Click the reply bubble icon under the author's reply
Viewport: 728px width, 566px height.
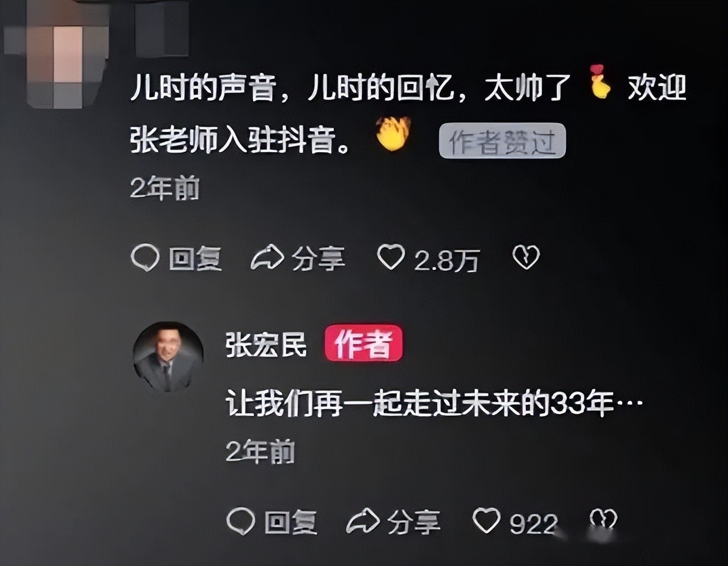(x=241, y=521)
